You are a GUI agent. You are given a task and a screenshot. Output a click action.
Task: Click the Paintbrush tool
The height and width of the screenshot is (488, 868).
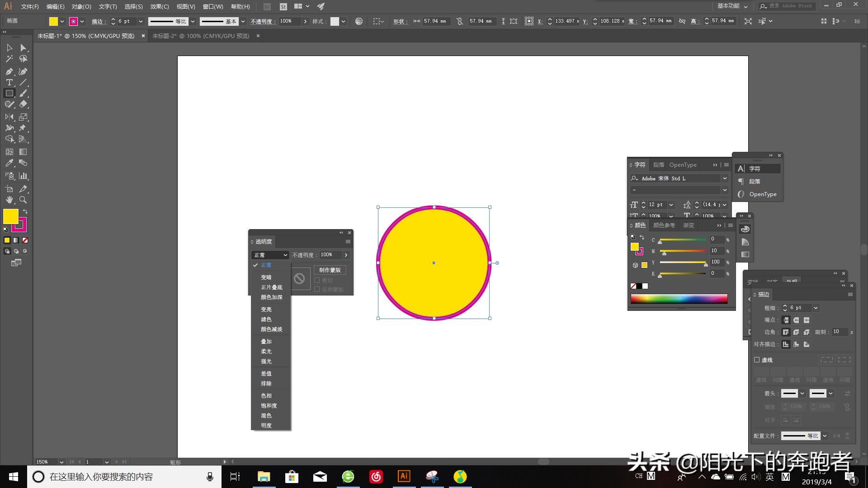pyautogui.click(x=23, y=94)
